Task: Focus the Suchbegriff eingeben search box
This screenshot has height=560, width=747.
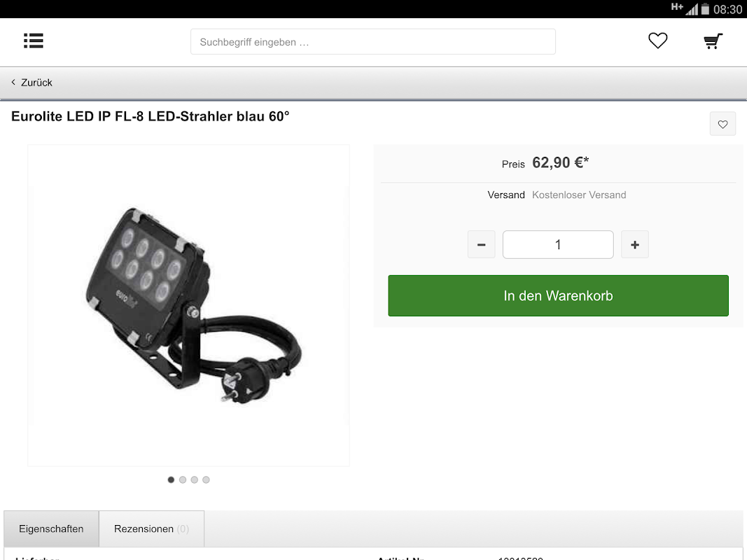Action: pos(372,42)
